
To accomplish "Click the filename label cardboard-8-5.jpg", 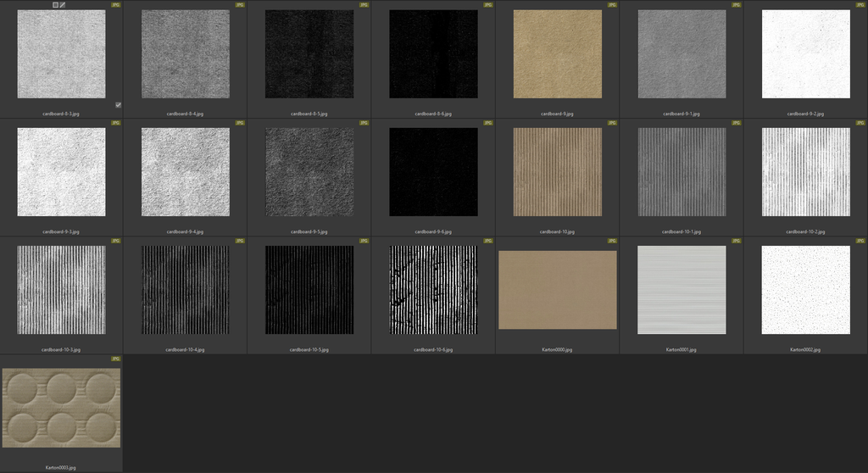I will coord(309,113).
